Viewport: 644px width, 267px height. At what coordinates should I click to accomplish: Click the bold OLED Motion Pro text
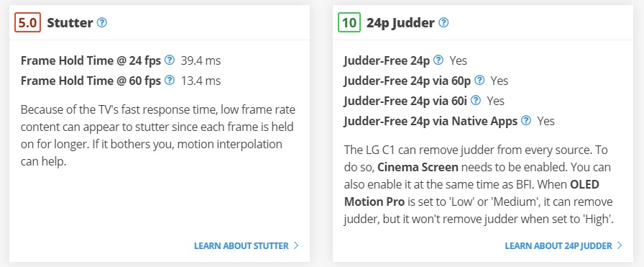tap(471, 194)
